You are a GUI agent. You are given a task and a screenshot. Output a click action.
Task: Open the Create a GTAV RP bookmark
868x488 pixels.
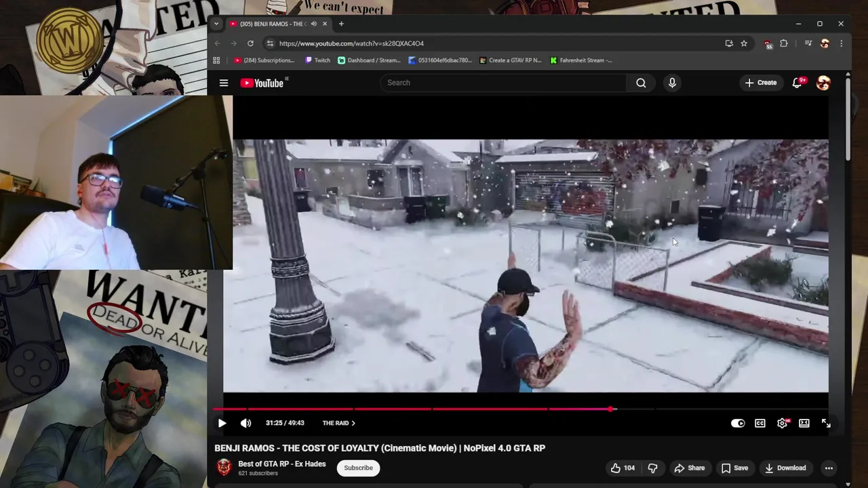point(510,60)
